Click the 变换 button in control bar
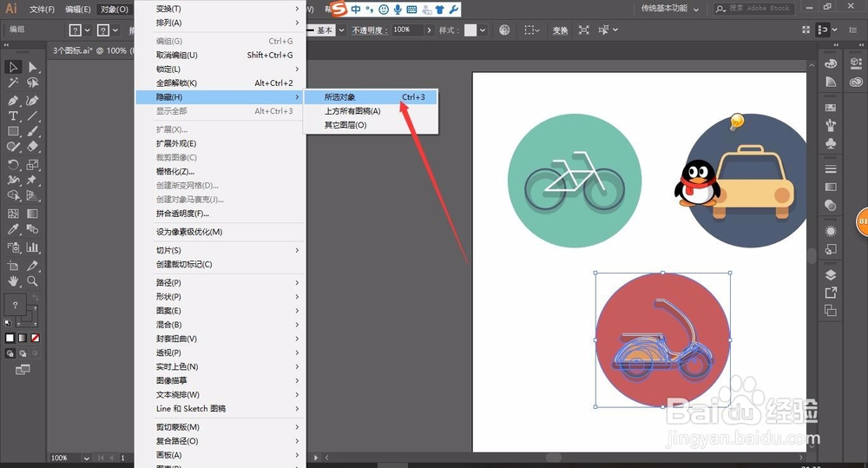 point(560,30)
